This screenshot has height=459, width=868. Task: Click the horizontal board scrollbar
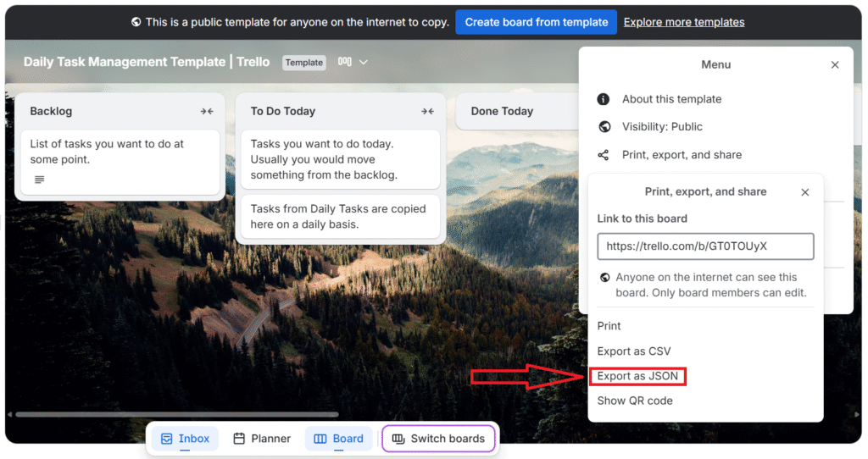[176, 414]
